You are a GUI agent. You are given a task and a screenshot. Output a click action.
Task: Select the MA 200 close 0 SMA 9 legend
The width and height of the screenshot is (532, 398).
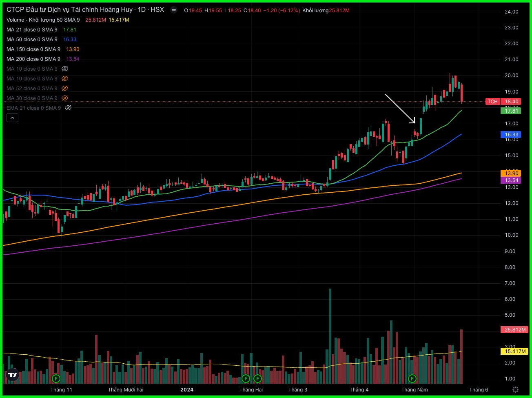pyautogui.click(x=33, y=59)
